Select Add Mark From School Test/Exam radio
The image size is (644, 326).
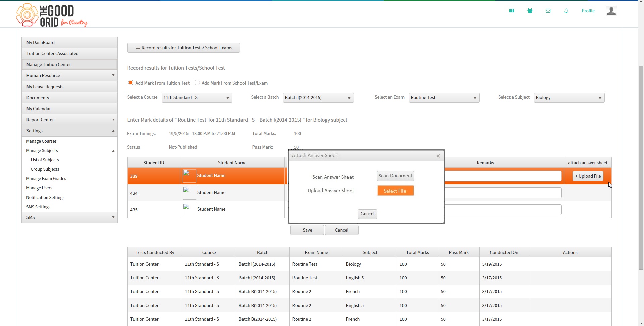pos(197,83)
